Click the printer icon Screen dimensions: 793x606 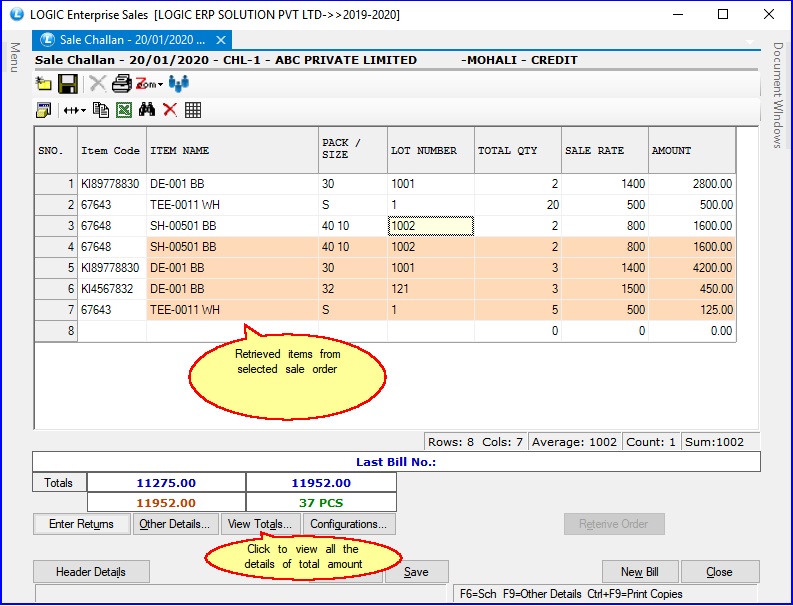coord(121,83)
